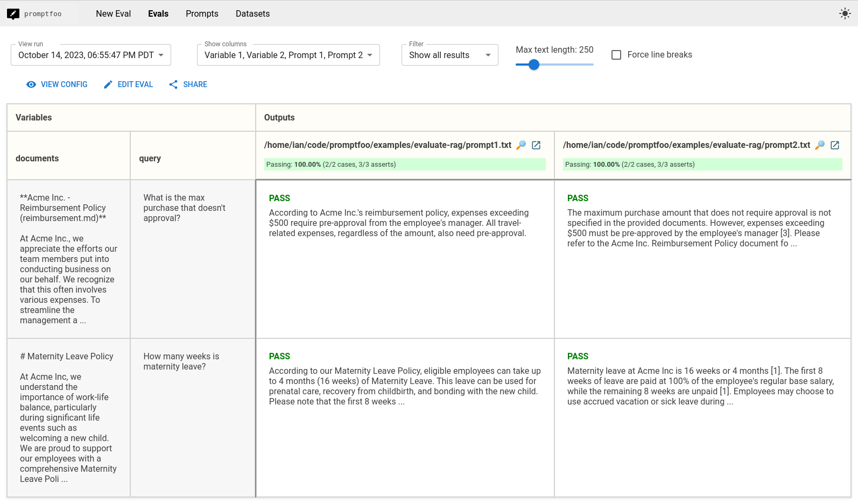858x504 pixels.
Task: Go to the New Eval tab
Action: pos(113,14)
